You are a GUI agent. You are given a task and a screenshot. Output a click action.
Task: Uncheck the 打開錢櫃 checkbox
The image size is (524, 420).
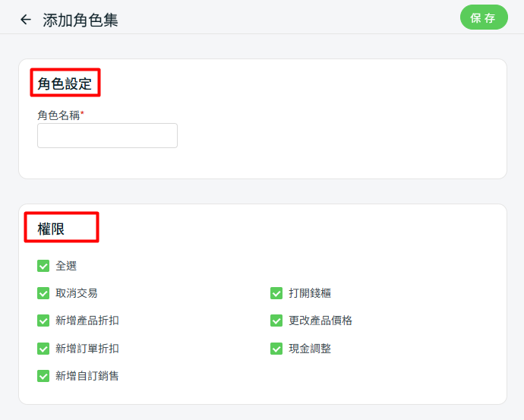coord(276,293)
